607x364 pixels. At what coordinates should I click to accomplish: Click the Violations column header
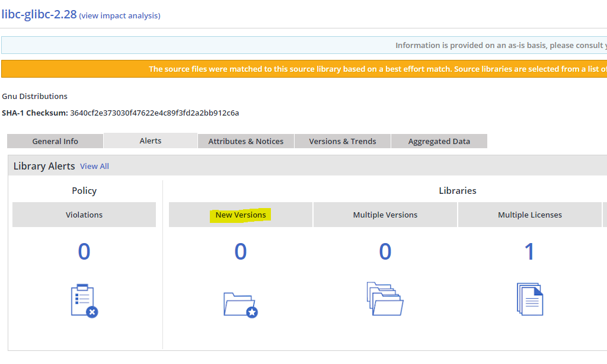pos(84,215)
